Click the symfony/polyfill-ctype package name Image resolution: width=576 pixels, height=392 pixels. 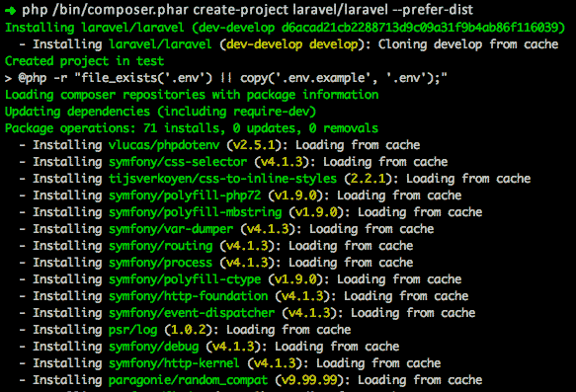[x=185, y=279]
